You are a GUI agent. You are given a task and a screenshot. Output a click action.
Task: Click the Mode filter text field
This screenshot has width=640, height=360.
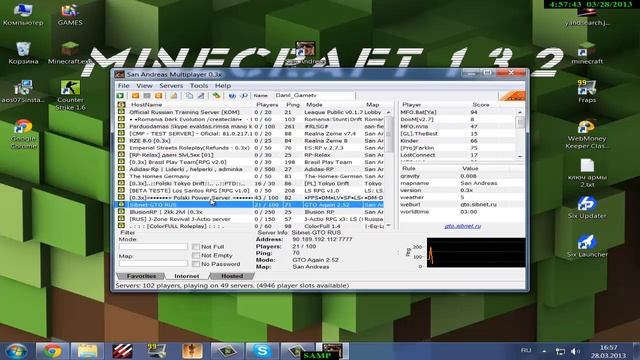(153, 247)
